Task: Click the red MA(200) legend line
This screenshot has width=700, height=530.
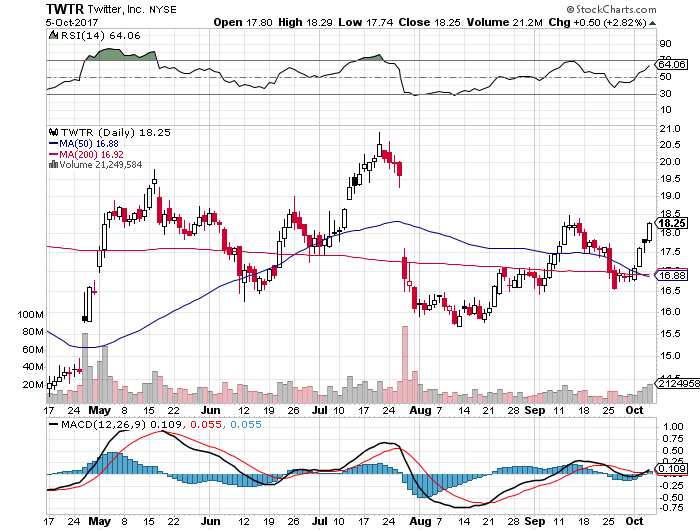Action: 53,154
